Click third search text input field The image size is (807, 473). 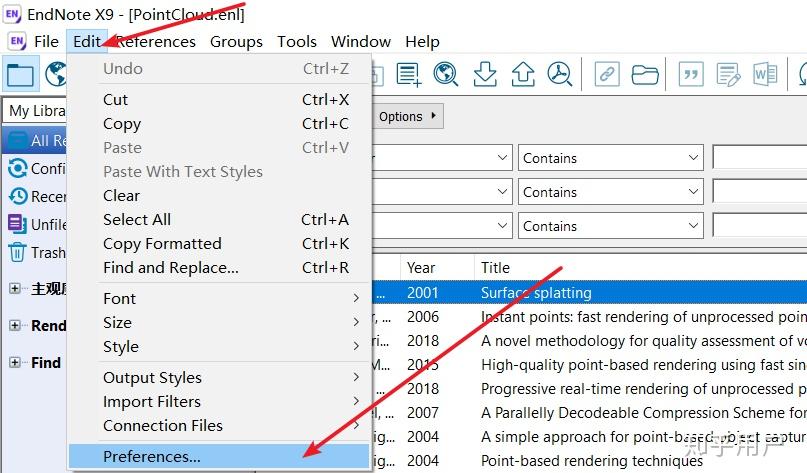click(760, 225)
